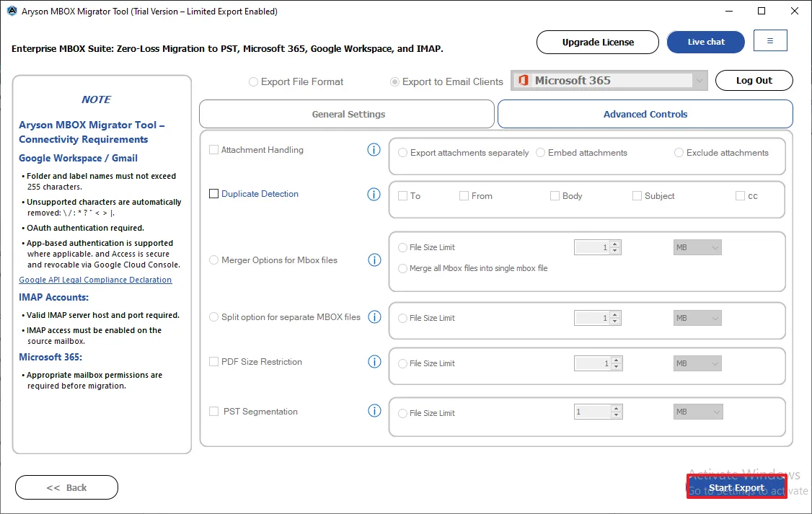Select Export File Format radio

253,81
